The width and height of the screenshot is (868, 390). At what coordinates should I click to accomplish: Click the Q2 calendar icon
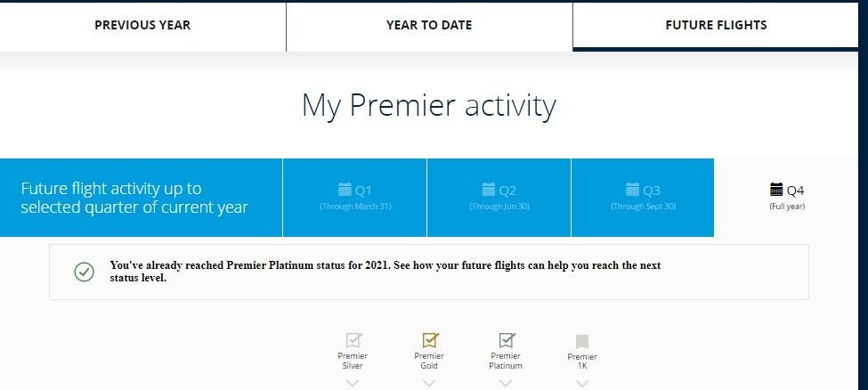pyautogui.click(x=489, y=190)
